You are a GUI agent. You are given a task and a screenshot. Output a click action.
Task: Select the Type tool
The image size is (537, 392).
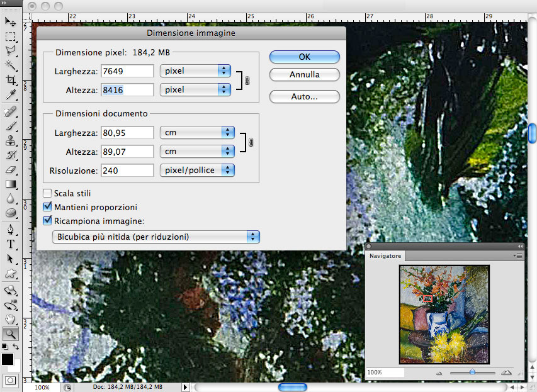click(x=10, y=244)
